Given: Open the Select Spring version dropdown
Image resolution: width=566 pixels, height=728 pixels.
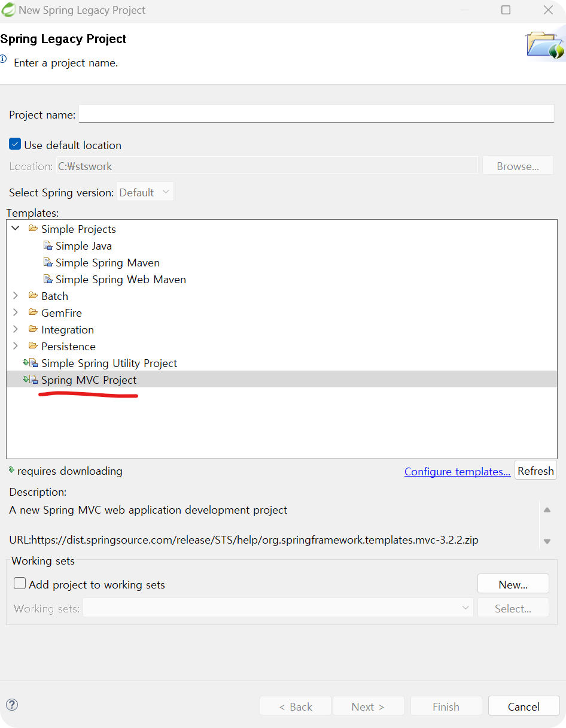Looking at the screenshot, I should click(145, 192).
